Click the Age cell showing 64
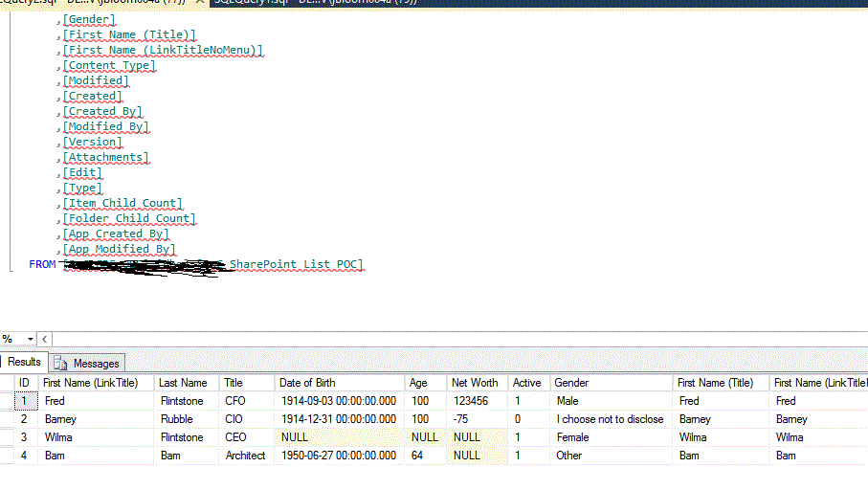Viewport: 868px width, 490px height. 426,456
